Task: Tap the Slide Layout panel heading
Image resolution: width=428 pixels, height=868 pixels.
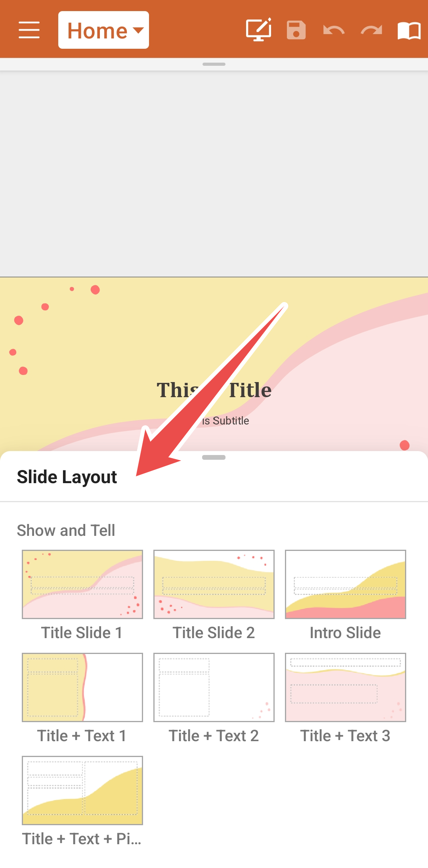Action: click(67, 477)
